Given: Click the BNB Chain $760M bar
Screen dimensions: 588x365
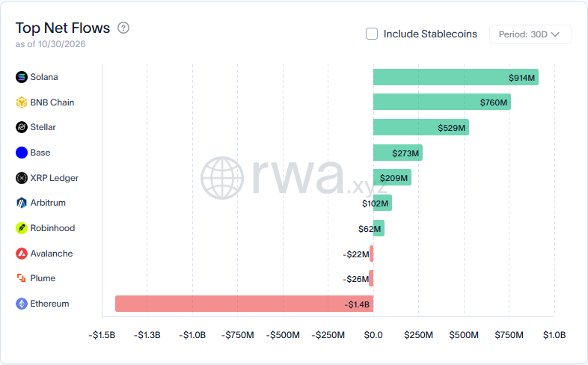Looking at the screenshot, I should [442, 102].
